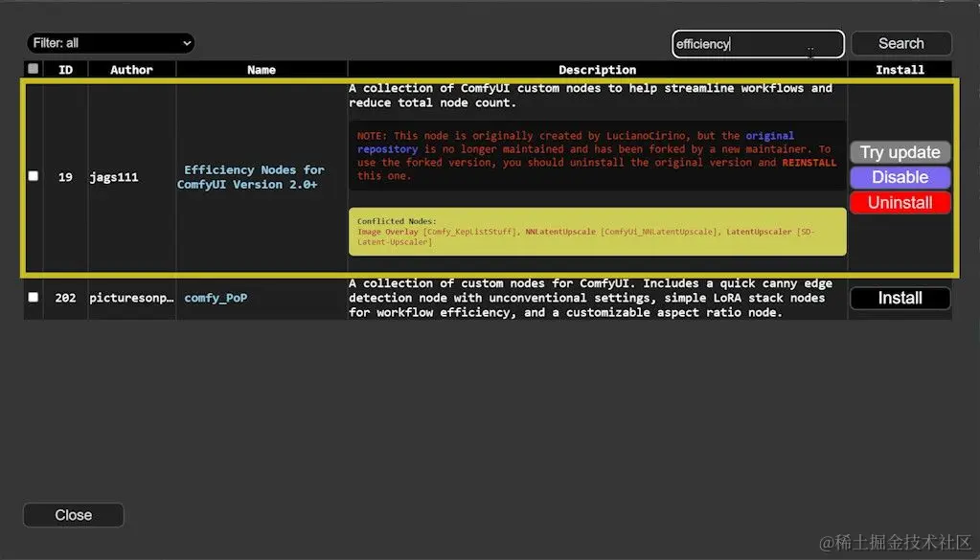Screen dimensions: 980x560
Task: Close the manager dialog
Action: 73,515
